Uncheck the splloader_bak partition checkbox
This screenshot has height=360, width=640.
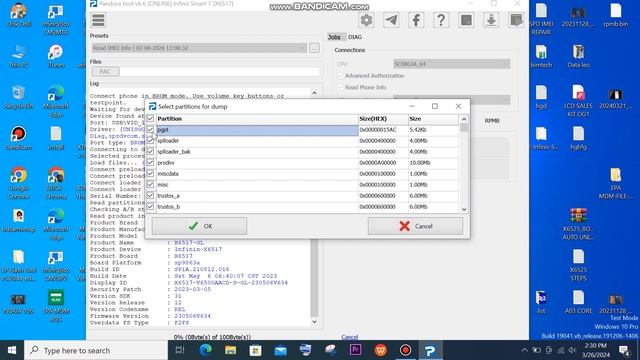[150, 152]
